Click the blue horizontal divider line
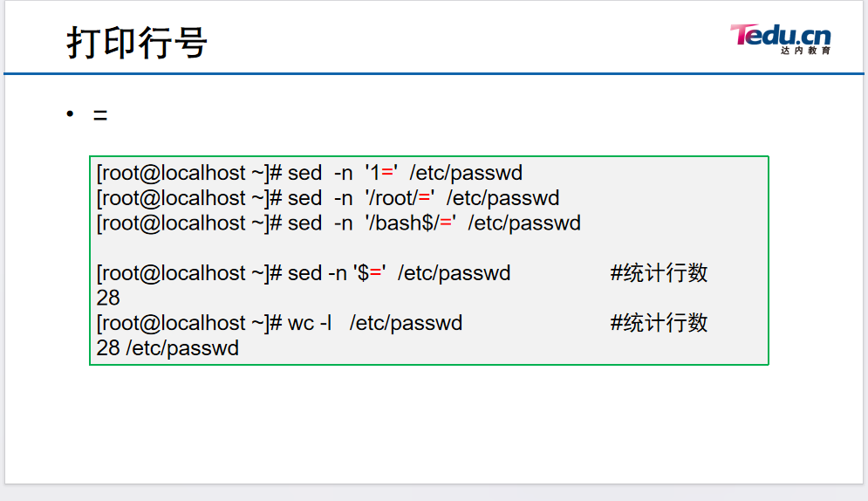Image resolution: width=868 pixels, height=501 pixels. [x=434, y=73]
